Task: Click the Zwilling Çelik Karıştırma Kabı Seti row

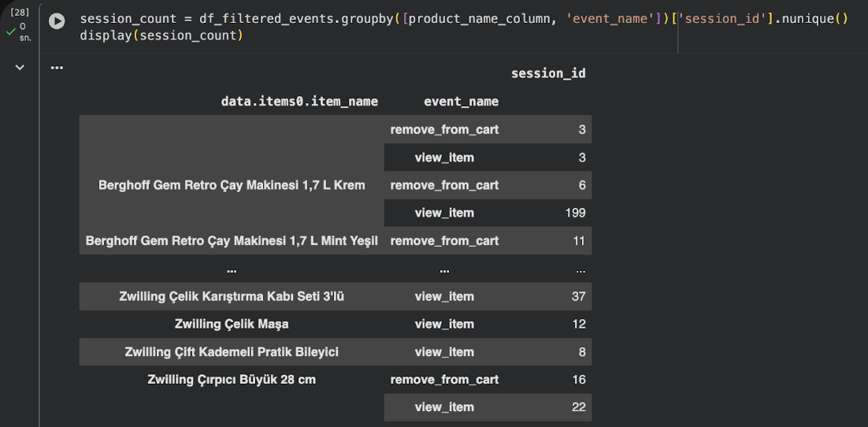Action: (x=232, y=296)
